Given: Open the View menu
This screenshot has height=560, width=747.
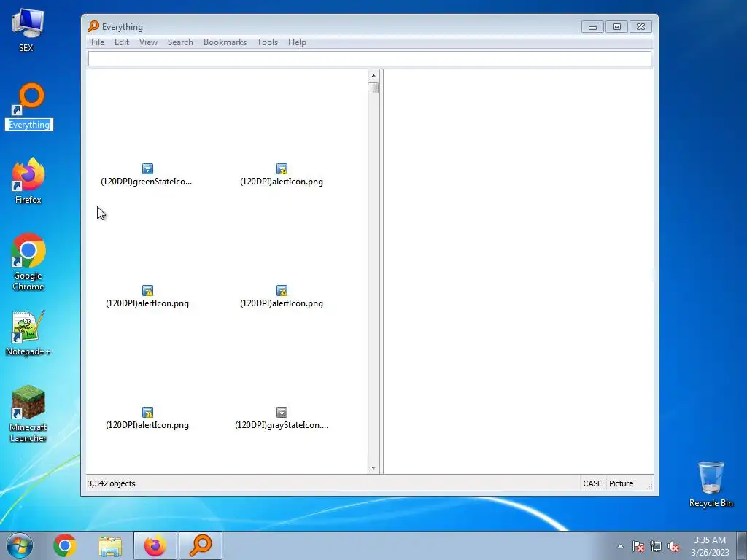Looking at the screenshot, I should pos(148,42).
